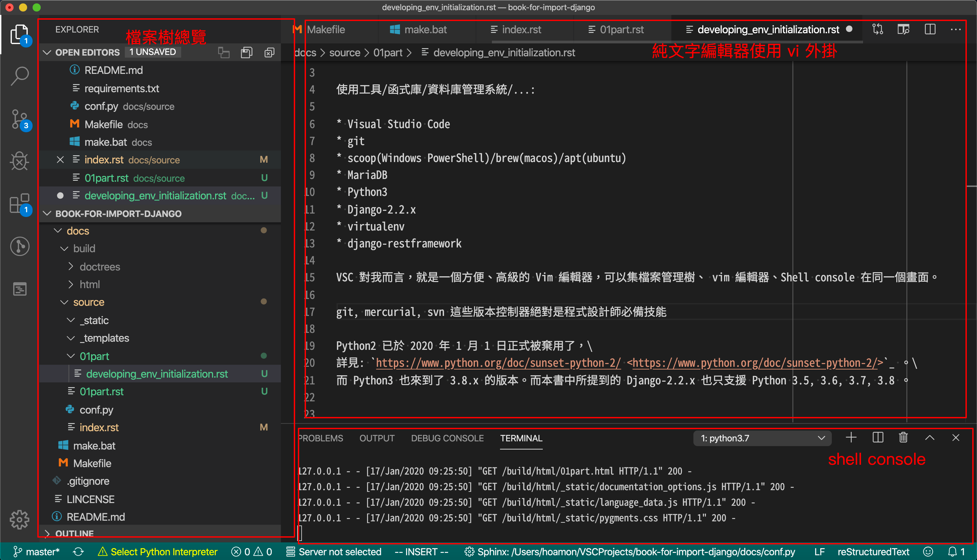
Task: Open the terminal selector dropdown python3.7
Action: click(x=762, y=438)
